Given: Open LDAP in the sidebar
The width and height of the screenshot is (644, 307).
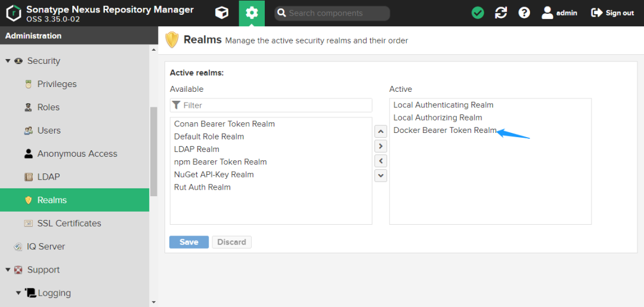Looking at the screenshot, I should pyautogui.click(x=48, y=177).
